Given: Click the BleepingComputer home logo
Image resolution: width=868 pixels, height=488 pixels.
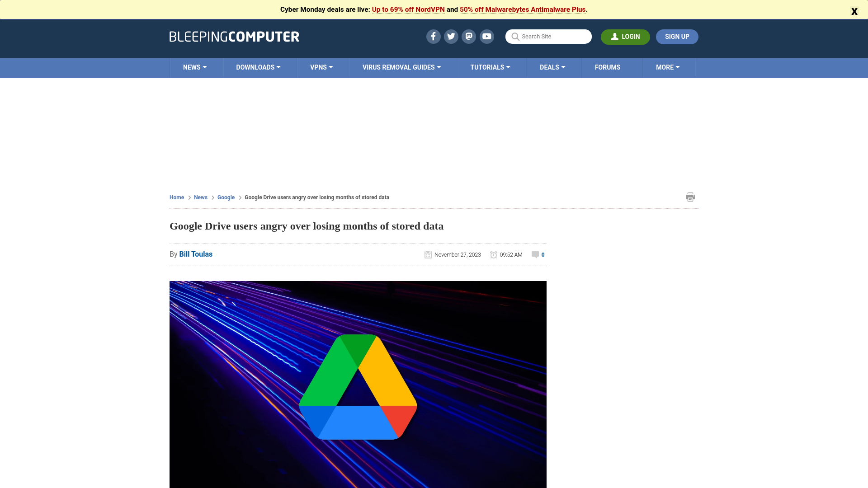Looking at the screenshot, I should point(234,36).
